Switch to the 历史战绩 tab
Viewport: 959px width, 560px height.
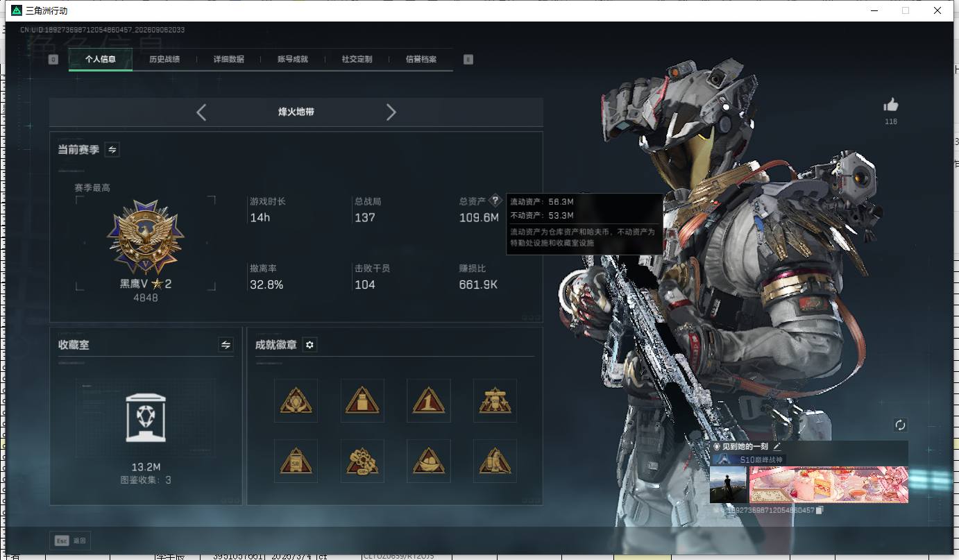point(164,60)
